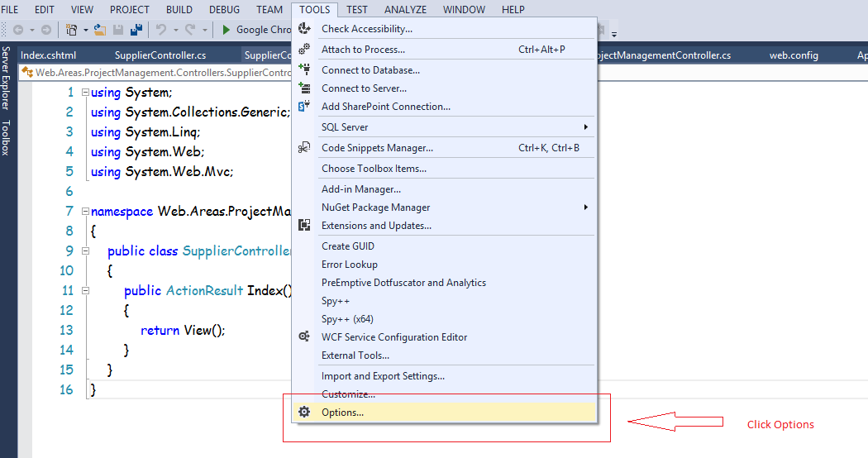868x458 pixels.
Task: Click the Add SharePoint Connection icon
Action: [x=304, y=107]
